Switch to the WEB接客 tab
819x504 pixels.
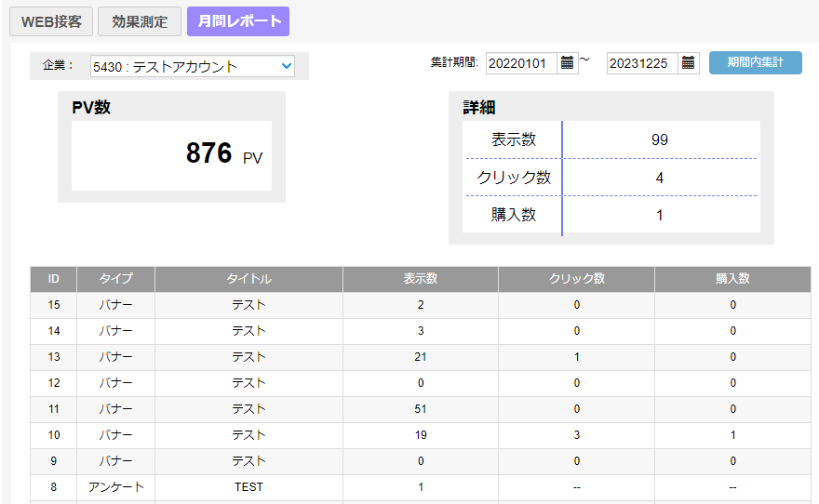click(50, 21)
